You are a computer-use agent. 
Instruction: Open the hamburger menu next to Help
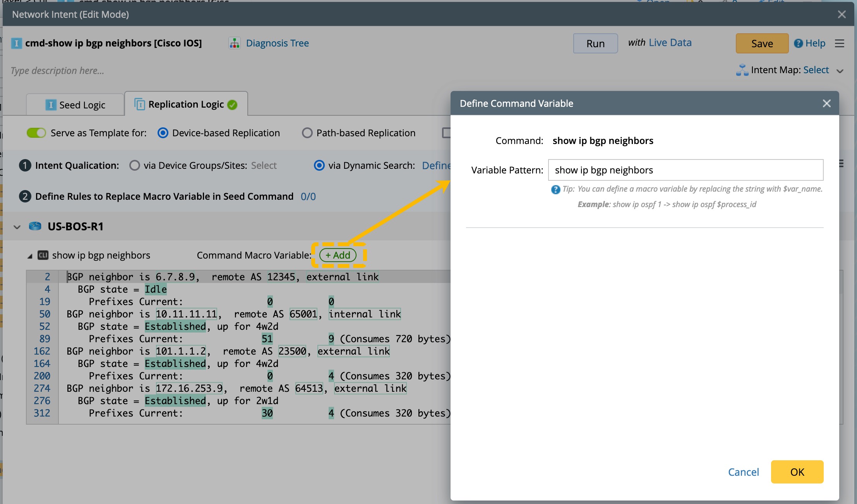(839, 43)
